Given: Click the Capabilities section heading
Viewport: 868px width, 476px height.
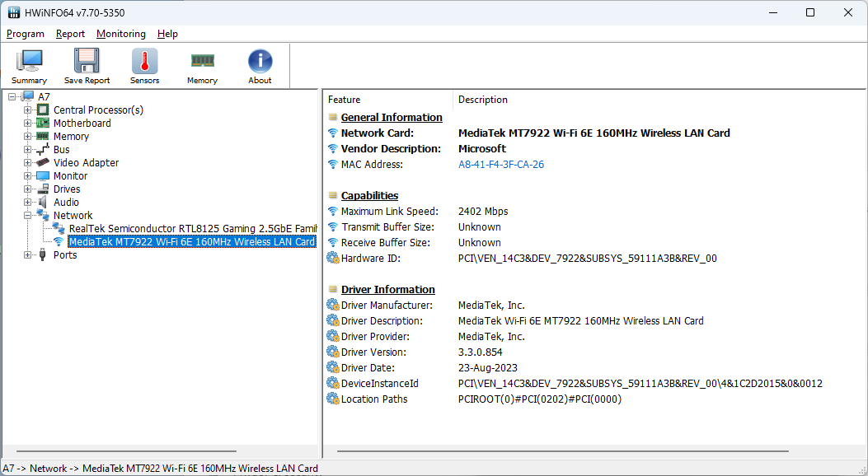Looking at the screenshot, I should pos(369,195).
